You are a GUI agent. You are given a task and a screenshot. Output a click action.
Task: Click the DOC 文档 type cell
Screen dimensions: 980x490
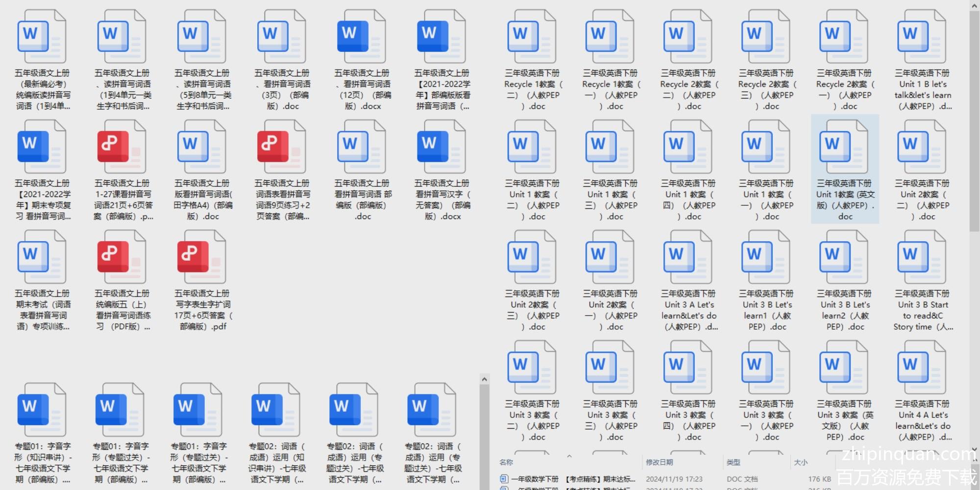742,479
